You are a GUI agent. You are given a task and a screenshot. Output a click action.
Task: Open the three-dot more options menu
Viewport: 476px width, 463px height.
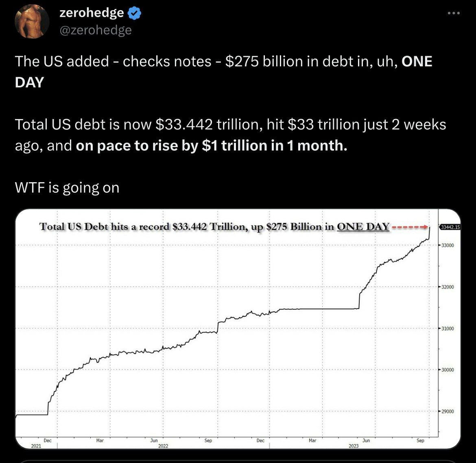coord(453,13)
